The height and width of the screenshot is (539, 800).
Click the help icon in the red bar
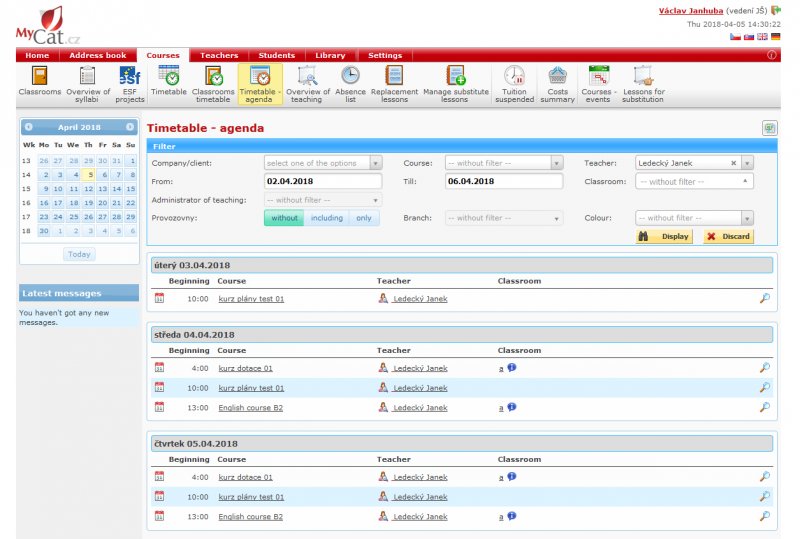772,56
